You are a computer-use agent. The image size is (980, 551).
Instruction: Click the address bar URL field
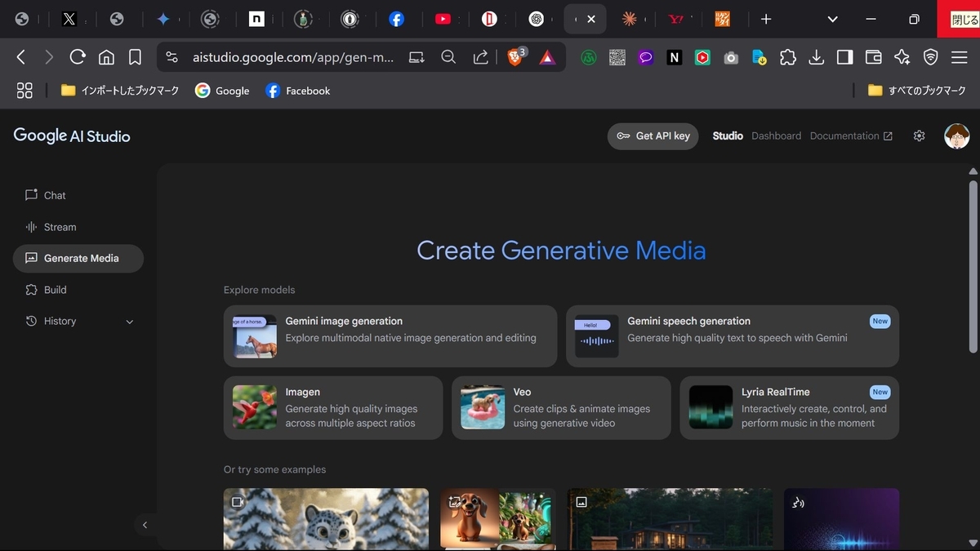[x=293, y=57]
